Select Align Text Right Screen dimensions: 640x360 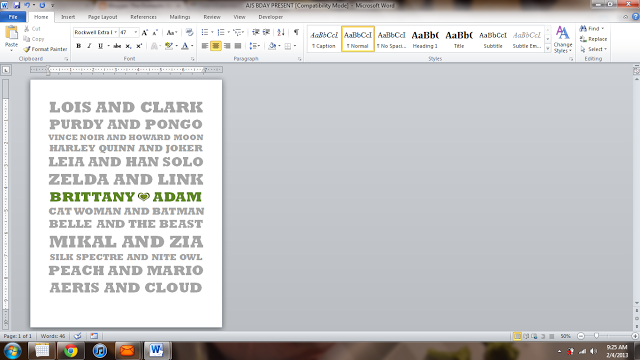click(x=227, y=46)
